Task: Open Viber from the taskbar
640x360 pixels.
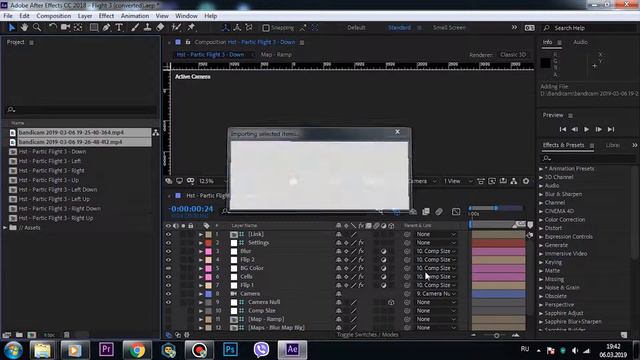Action: 261,350
